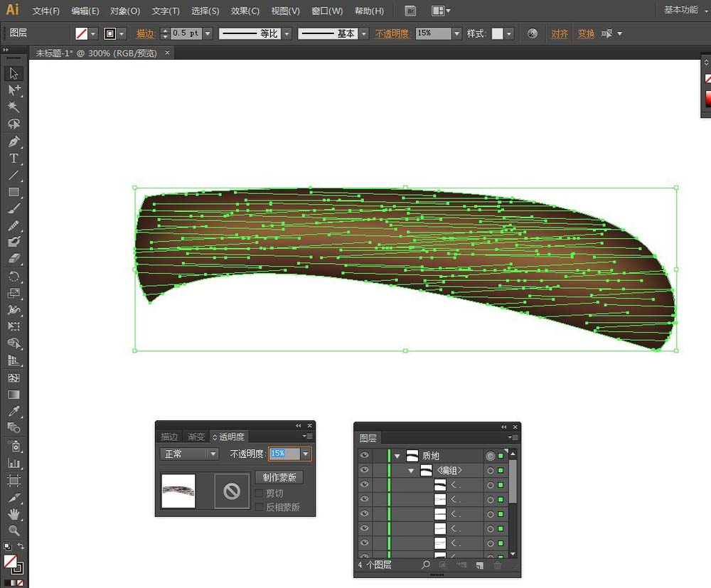The width and height of the screenshot is (711, 588).
Task: Toggle eye icon of first sublayer under <编组>
Action: (365, 484)
